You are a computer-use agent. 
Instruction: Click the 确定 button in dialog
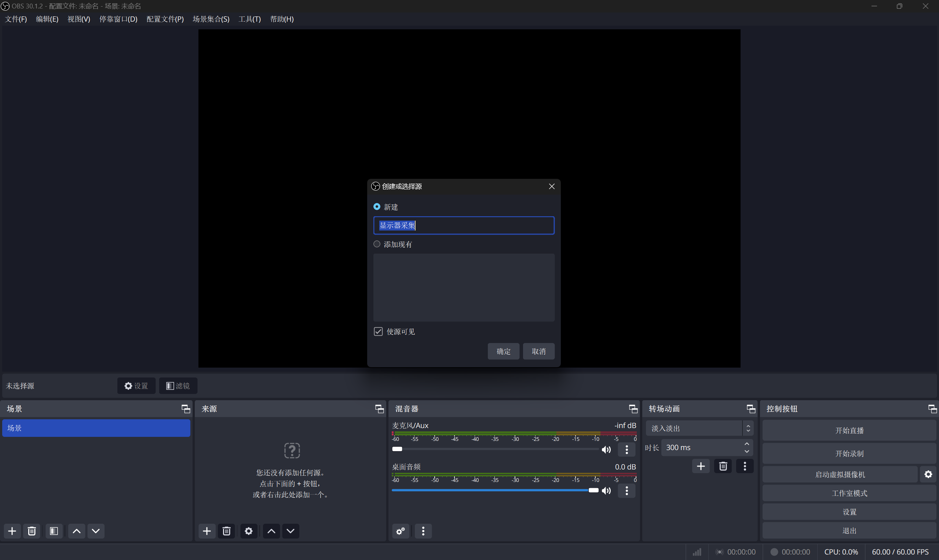pyautogui.click(x=503, y=351)
